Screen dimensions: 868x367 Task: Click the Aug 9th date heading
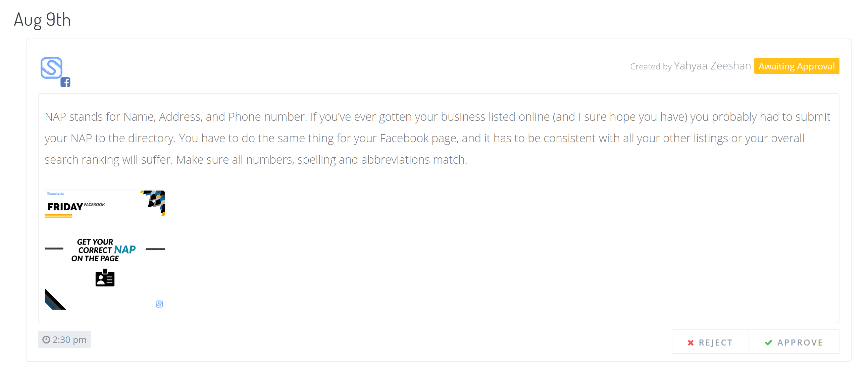(x=42, y=19)
